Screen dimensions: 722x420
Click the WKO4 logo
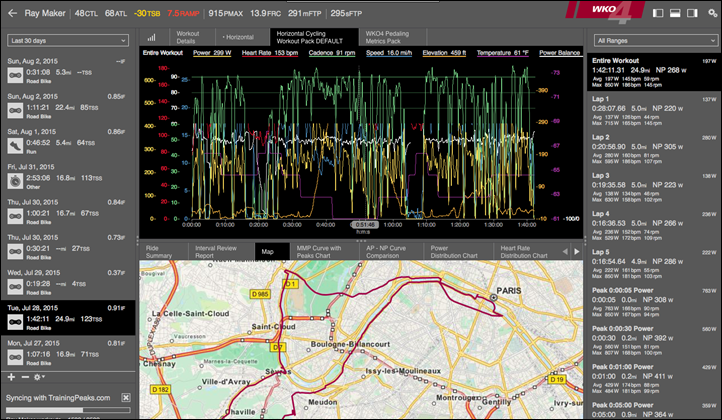coord(606,11)
